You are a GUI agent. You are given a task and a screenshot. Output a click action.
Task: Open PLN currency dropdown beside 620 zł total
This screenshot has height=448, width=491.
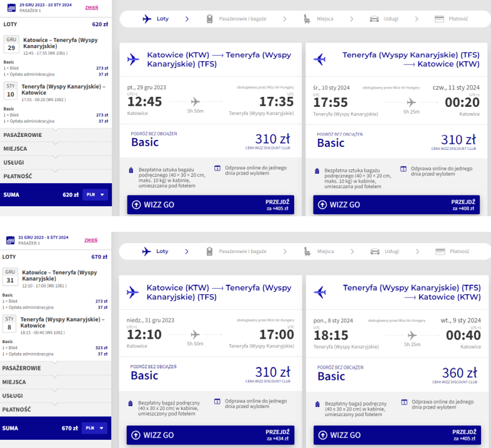coord(95,194)
